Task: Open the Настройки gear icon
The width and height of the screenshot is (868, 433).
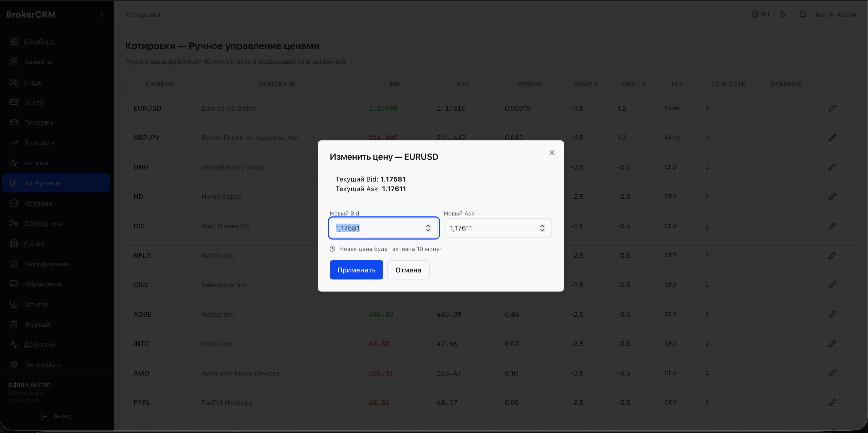Action: click(14, 365)
